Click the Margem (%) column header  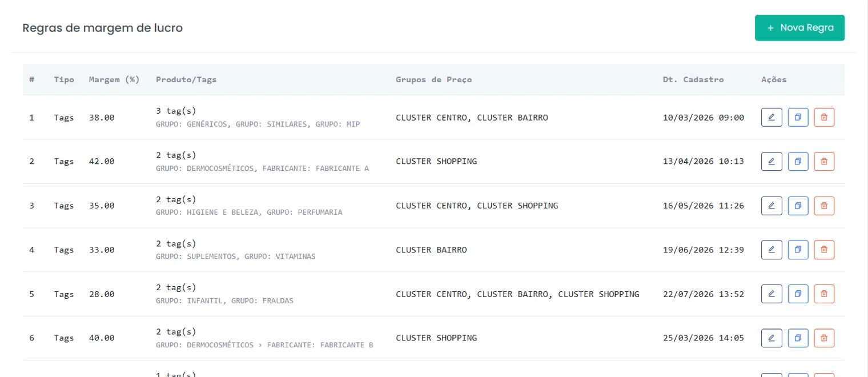coord(114,79)
